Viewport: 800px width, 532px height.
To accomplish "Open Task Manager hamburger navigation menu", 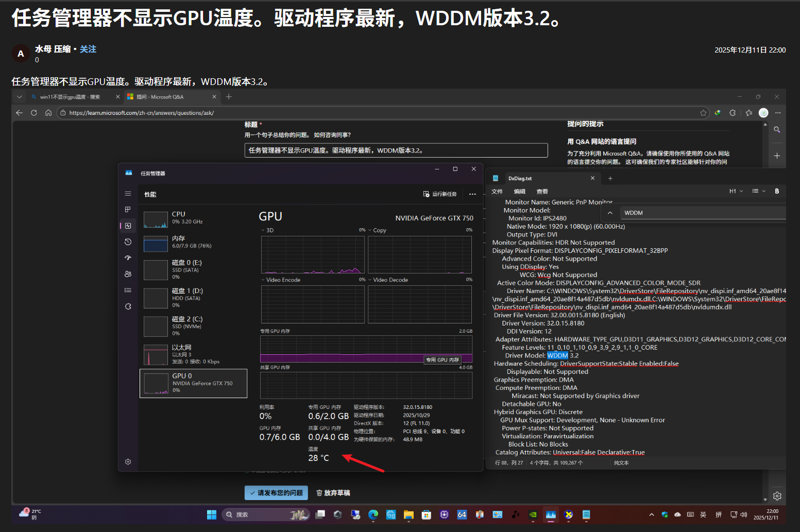I will [128, 194].
